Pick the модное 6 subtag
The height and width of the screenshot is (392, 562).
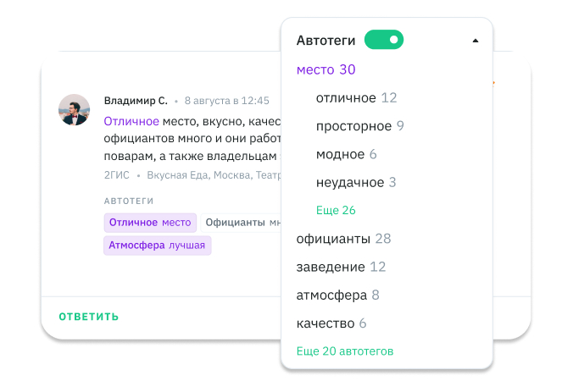click(346, 154)
